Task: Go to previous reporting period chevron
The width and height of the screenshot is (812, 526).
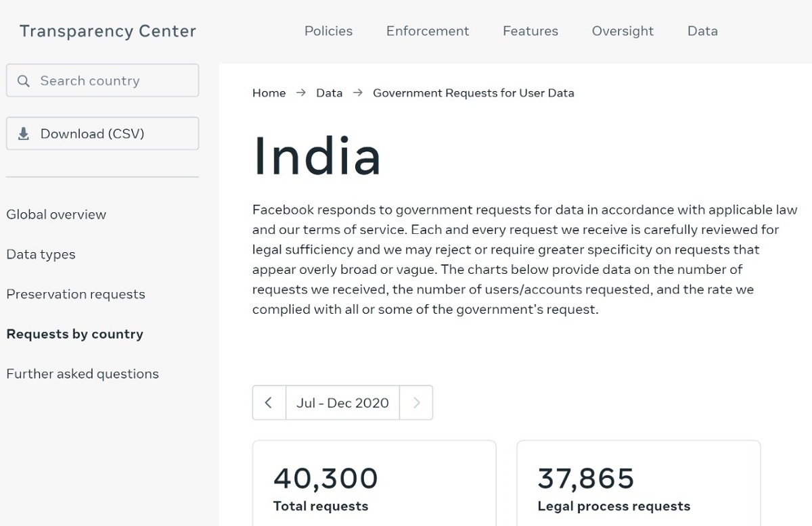Action: 269,403
